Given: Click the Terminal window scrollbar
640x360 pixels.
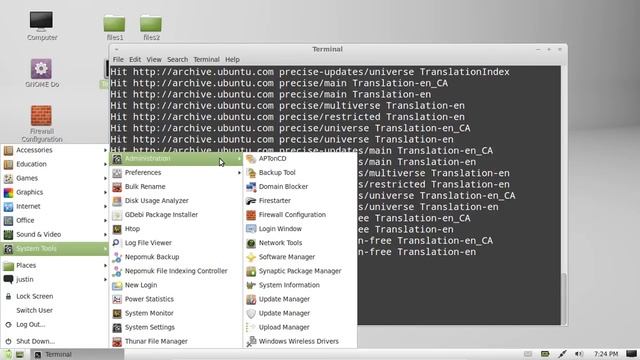Looking at the screenshot, I should (x=564, y=298).
